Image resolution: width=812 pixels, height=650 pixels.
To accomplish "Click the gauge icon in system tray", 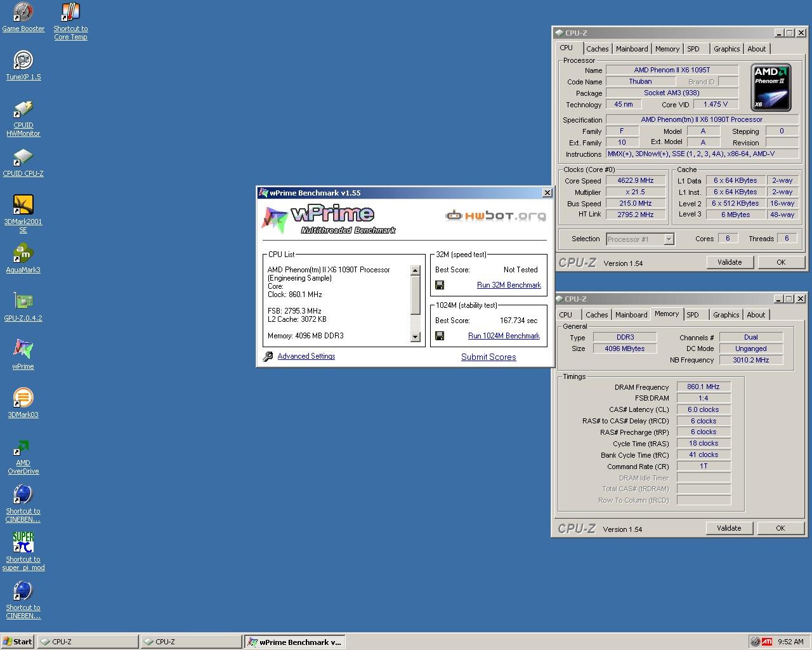I will click(754, 642).
